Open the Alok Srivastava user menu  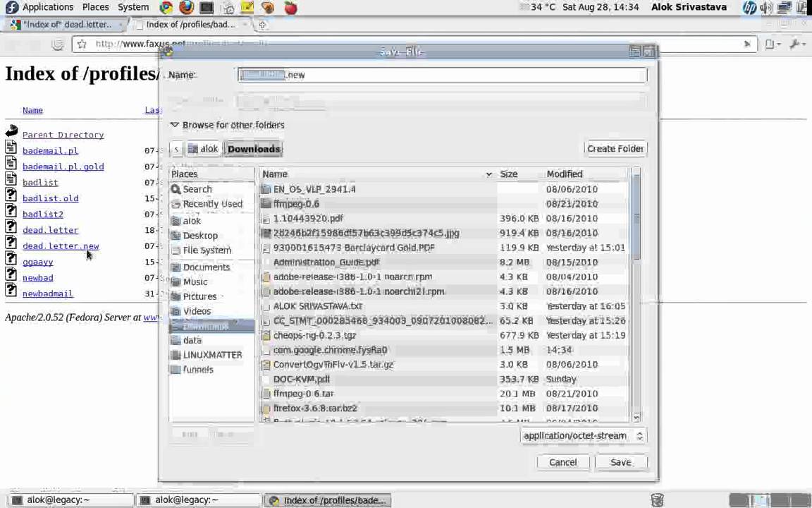tap(689, 7)
